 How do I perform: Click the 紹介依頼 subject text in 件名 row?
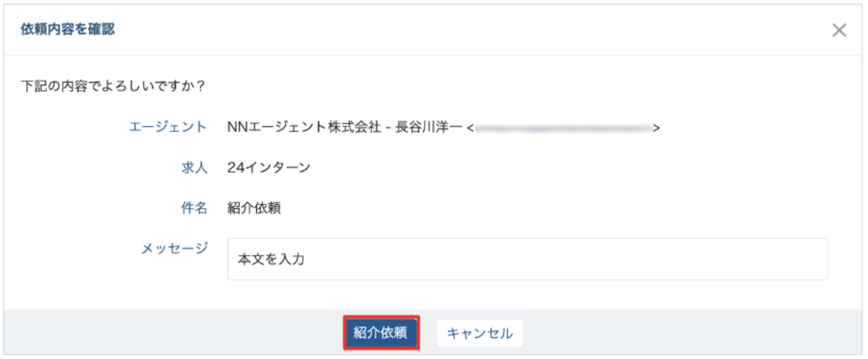click(x=254, y=208)
